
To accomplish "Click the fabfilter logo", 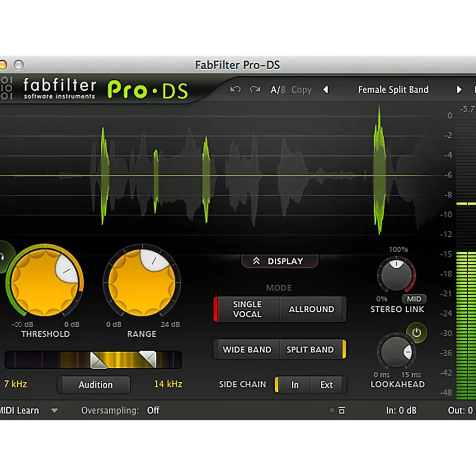I will click(x=59, y=88).
